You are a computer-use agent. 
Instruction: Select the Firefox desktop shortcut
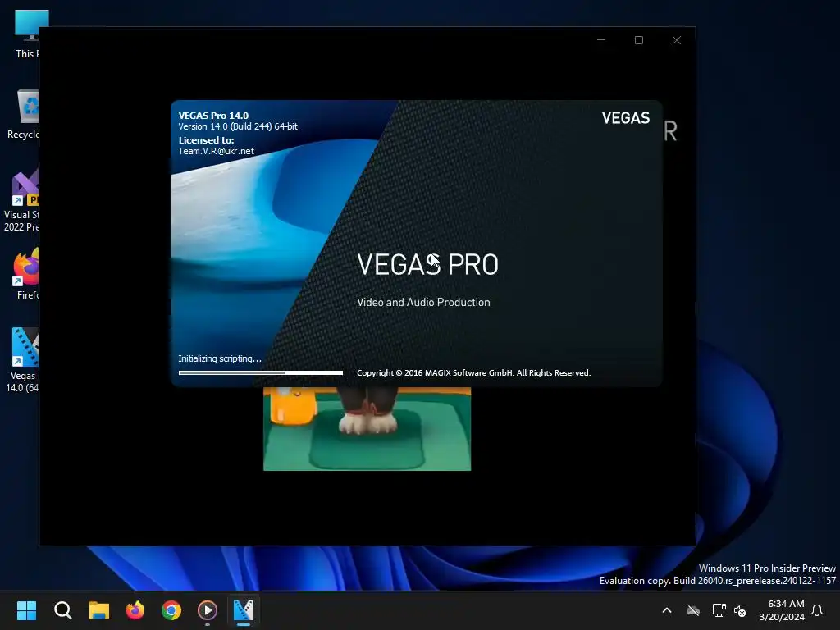coord(27,273)
